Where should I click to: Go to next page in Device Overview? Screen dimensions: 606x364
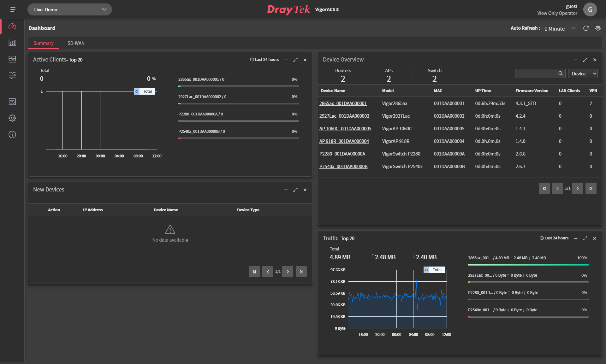(x=577, y=188)
